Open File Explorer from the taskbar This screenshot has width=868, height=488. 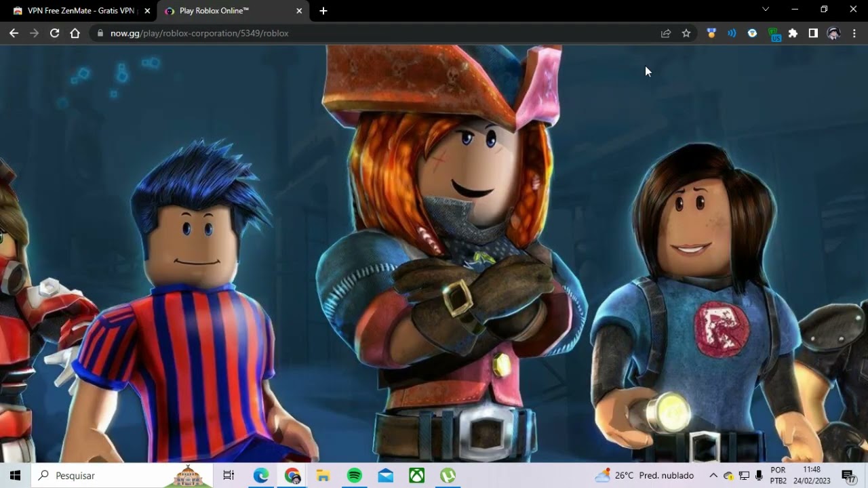[323, 476]
